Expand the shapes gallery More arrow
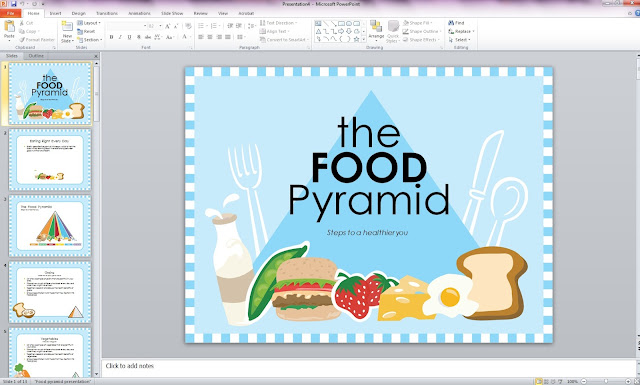Viewport: 640px width, 385px height. tap(364, 39)
